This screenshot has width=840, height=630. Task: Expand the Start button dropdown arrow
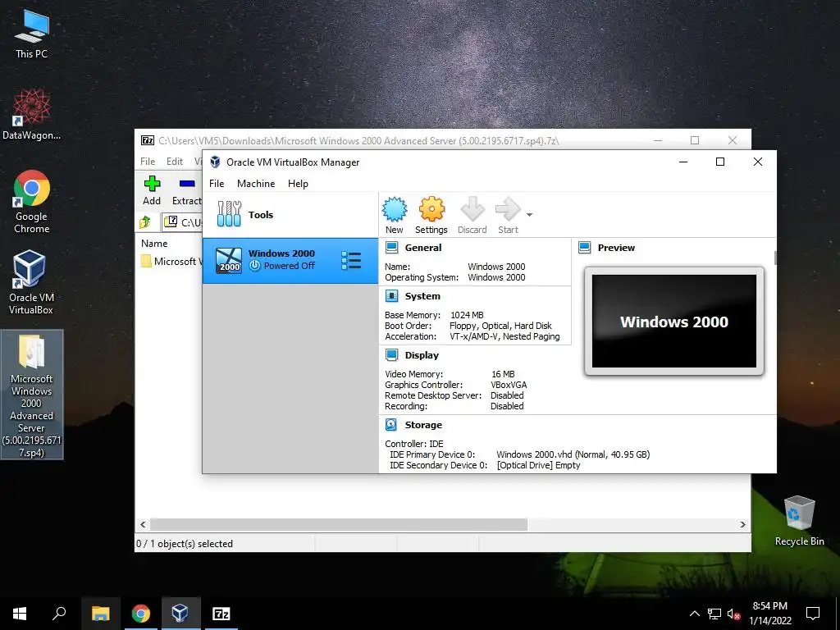coord(529,215)
